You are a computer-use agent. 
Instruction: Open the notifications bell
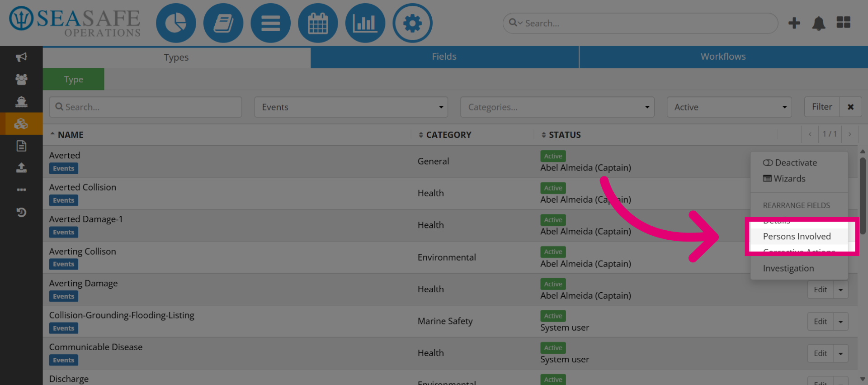[x=819, y=23]
